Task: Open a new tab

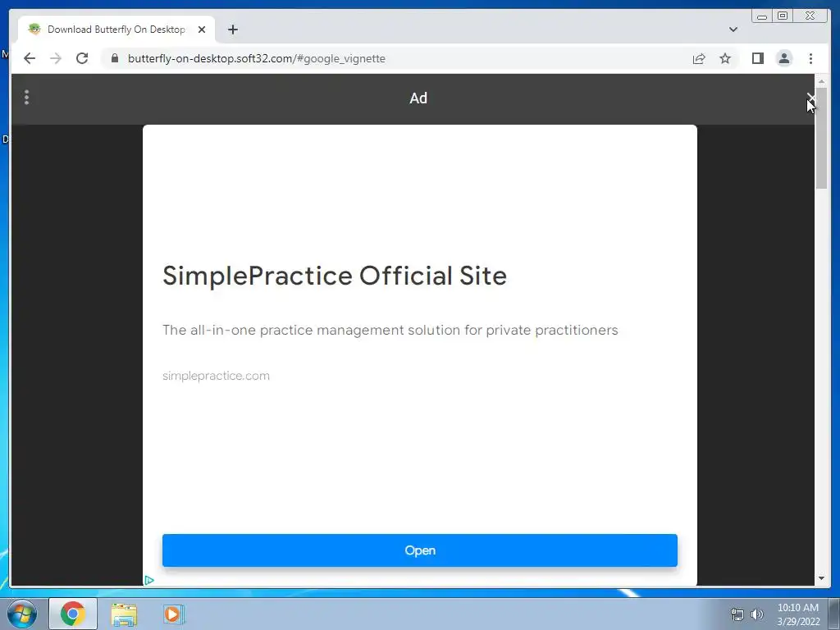Action: click(232, 30)
